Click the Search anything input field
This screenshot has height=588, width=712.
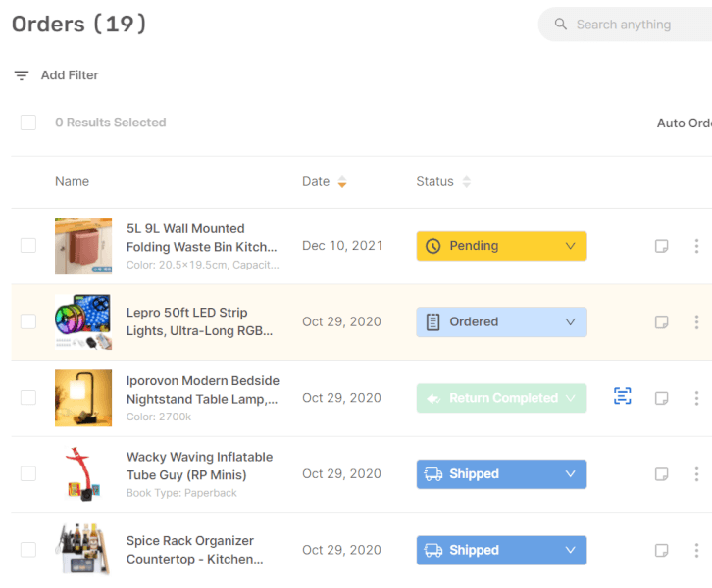(633, 24)
